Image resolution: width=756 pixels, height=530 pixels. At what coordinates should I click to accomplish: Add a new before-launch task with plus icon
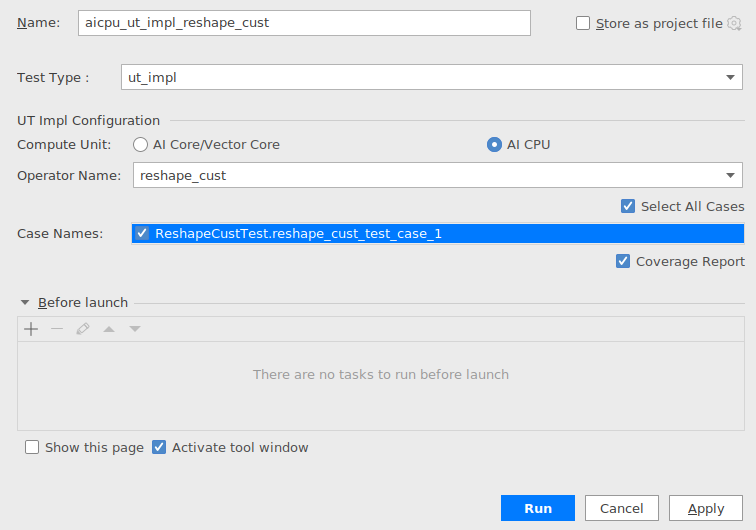point(31,329)
